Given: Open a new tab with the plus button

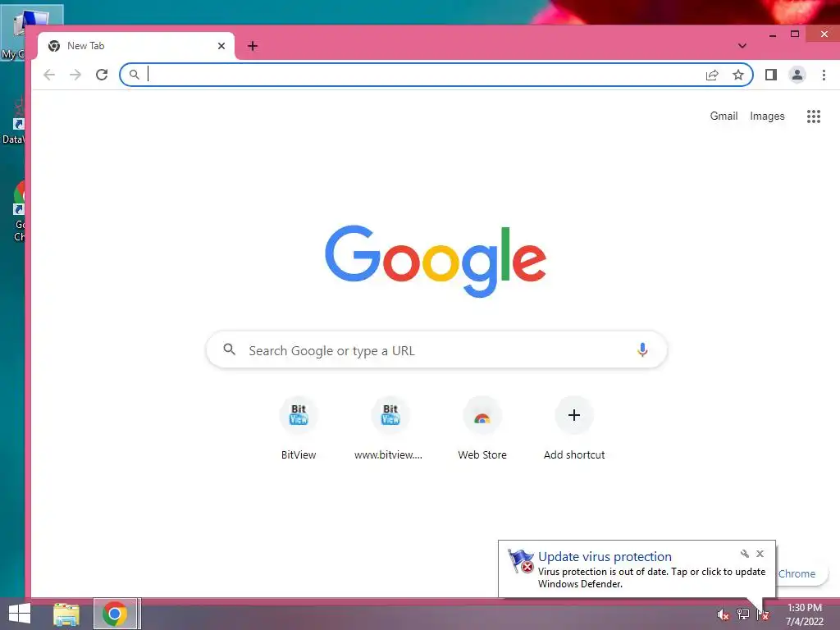Looking at the screenshot, I should click(x=253, y=46).
